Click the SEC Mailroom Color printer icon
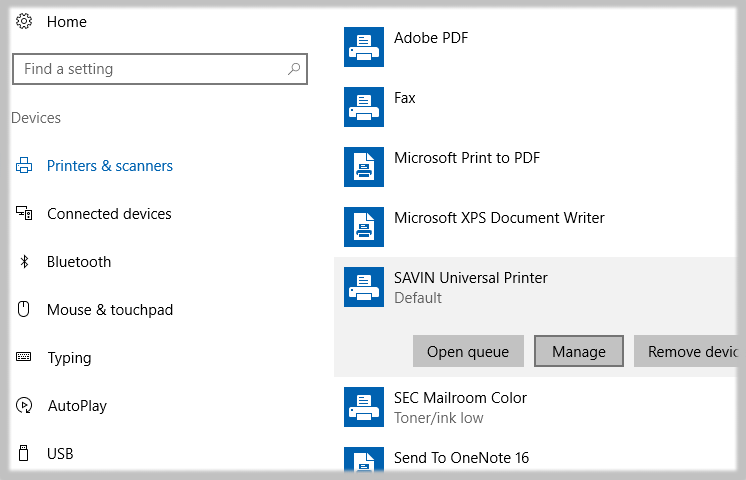This screenshot has height=480, width=746. [364, 407]
